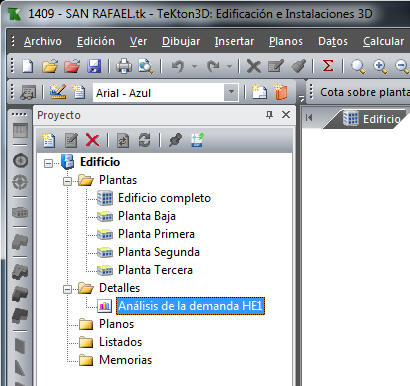Collapse the Plantas folder

(67, 181)
